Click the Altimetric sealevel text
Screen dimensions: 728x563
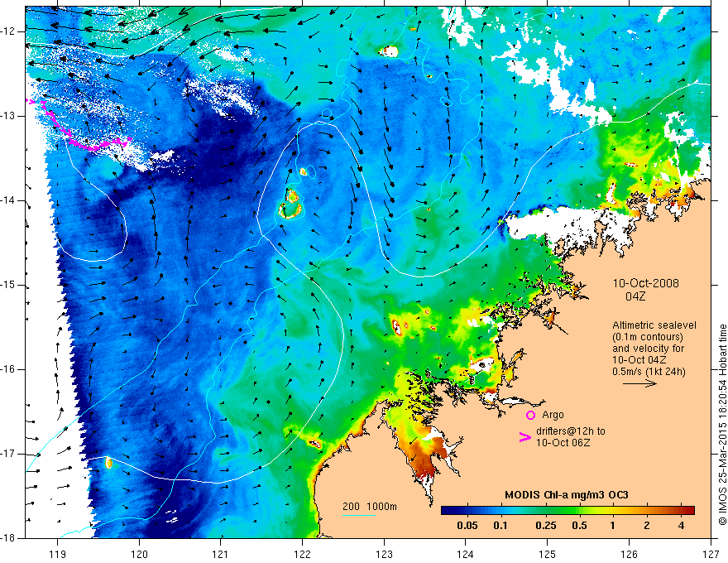[654, 325]
